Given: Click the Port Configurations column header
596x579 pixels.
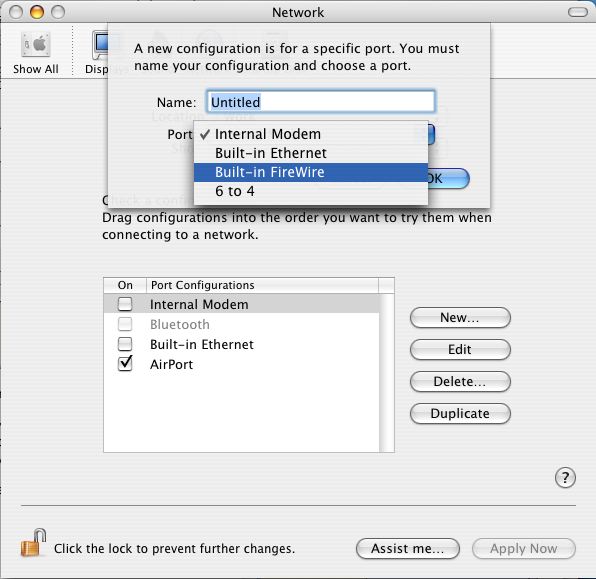Looking at the screenshot, I should 262,285.
